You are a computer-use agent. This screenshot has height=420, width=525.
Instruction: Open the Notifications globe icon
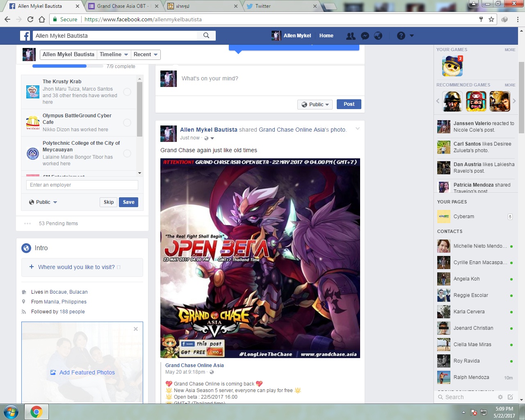378,36
